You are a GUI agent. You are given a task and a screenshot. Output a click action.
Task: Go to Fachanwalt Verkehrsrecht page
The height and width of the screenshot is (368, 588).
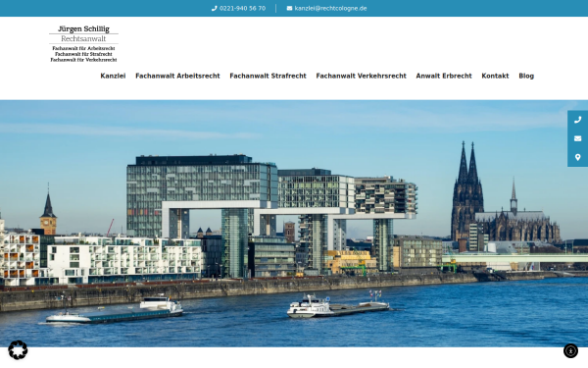[361, 76]
